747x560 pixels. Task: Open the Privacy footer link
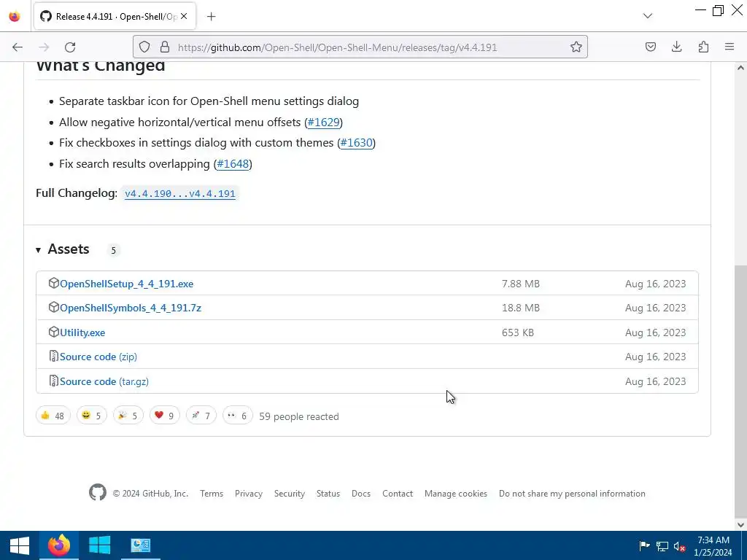249,494
